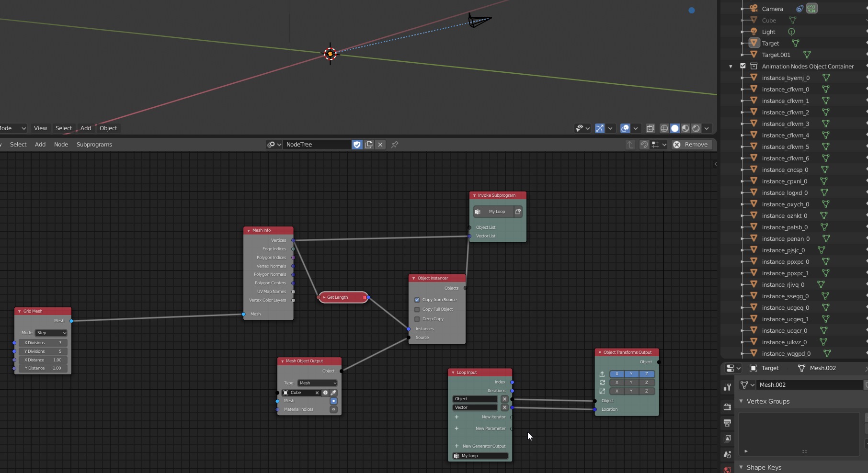Enable rendered viewport shading
Image resolution: width=868 pixels, height=473 pixels.
[x=696, y=128]
